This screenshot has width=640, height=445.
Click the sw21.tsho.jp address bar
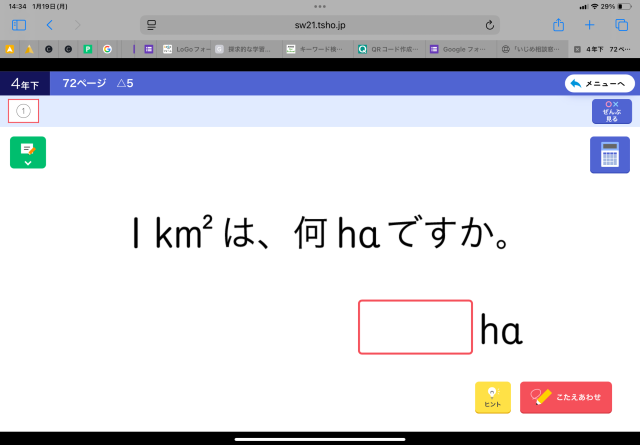(320, 24)
